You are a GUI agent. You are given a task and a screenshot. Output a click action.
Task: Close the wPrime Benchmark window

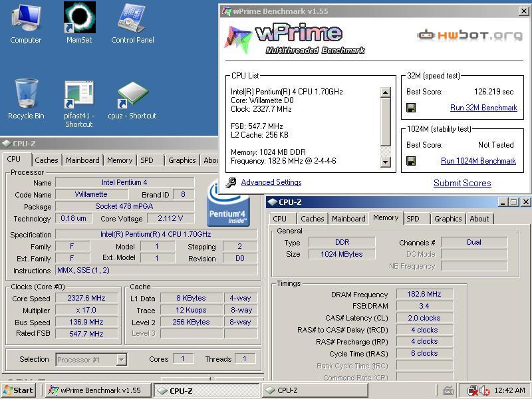(524, 11)
